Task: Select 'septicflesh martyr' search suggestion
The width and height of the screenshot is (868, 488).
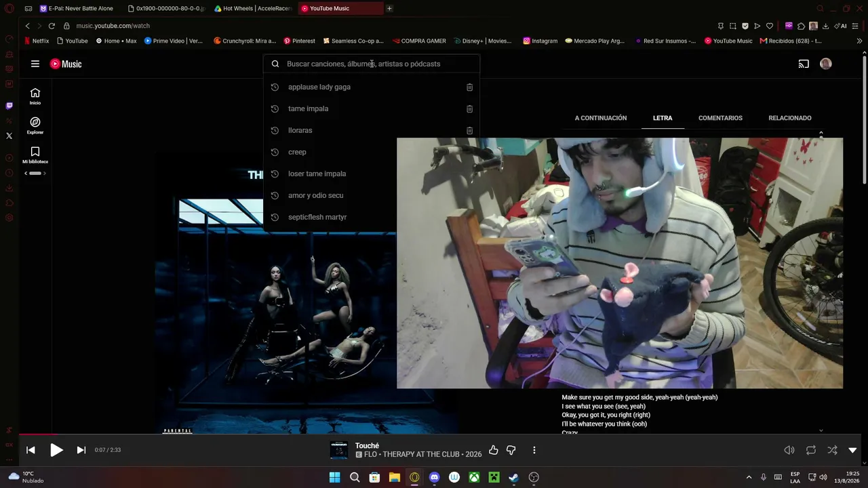Action: (x=372, y=217)
